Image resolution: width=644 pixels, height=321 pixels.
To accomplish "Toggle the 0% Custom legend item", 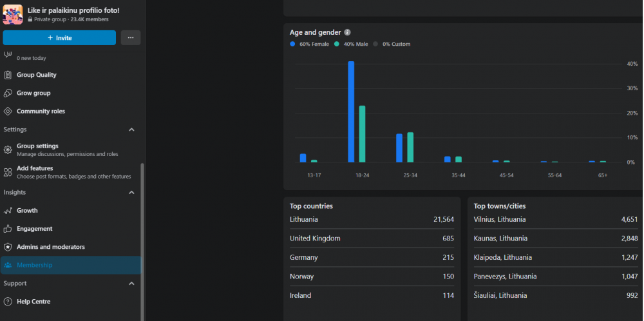I will (392, 44).
